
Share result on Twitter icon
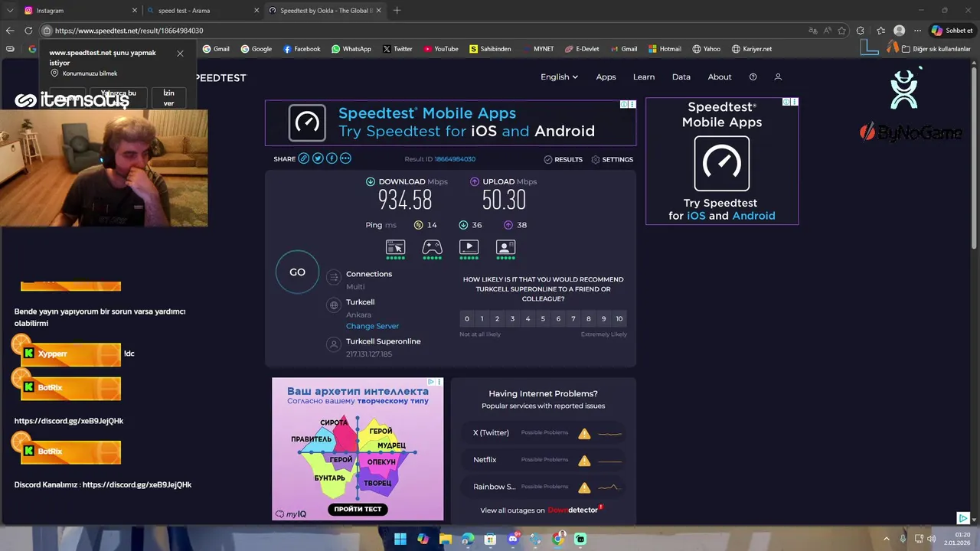(x=318, y=158)
